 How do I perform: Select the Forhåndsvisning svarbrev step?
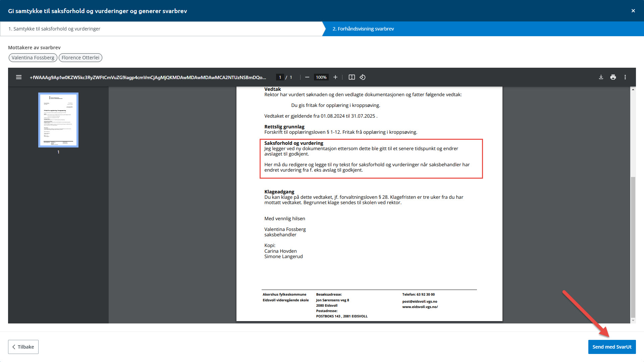click(363, 29)
